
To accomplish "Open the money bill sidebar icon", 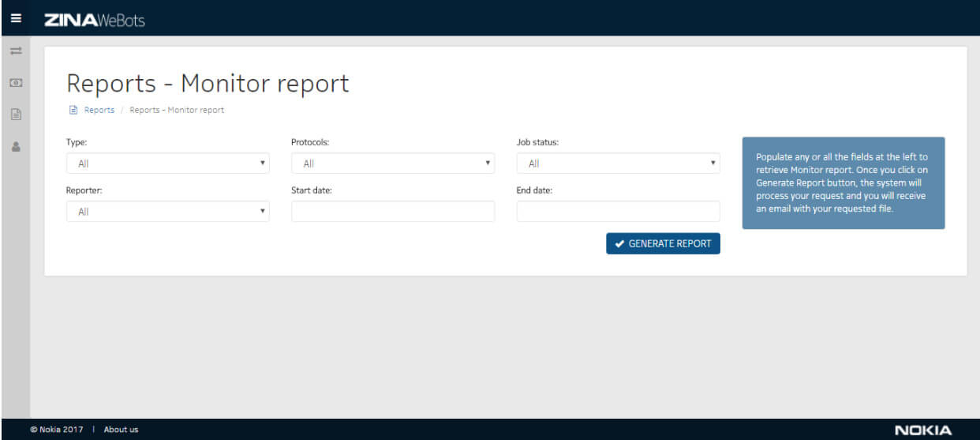I will [x=15, y=83].
